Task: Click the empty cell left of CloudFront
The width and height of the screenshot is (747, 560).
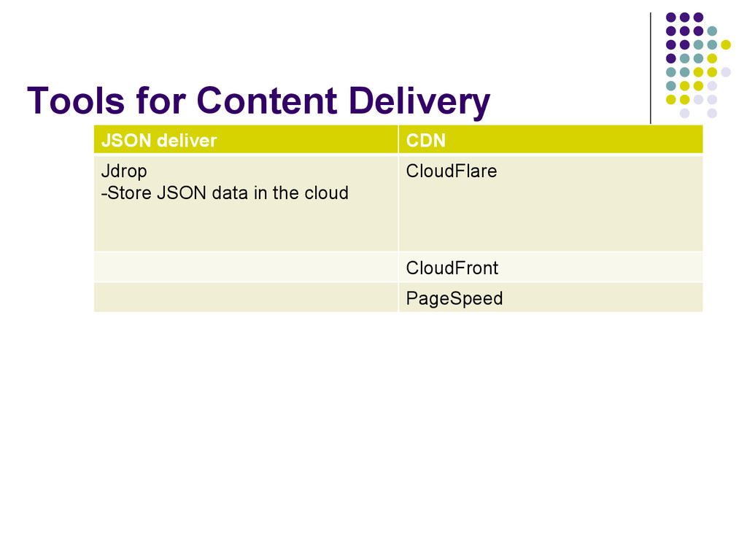Action: click(245, 268)
